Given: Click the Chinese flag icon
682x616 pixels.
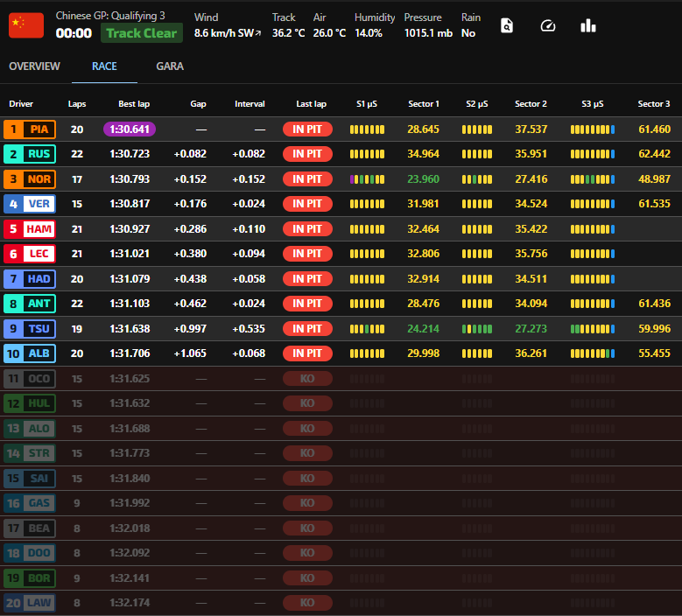Looking at the screenshot, I should click(x=25, y=26).
